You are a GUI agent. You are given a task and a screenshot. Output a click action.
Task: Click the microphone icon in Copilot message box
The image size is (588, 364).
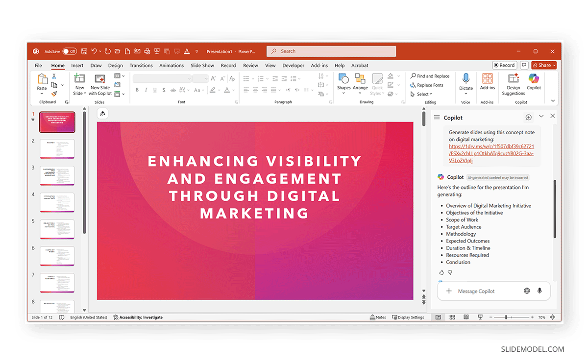point(539,291)
